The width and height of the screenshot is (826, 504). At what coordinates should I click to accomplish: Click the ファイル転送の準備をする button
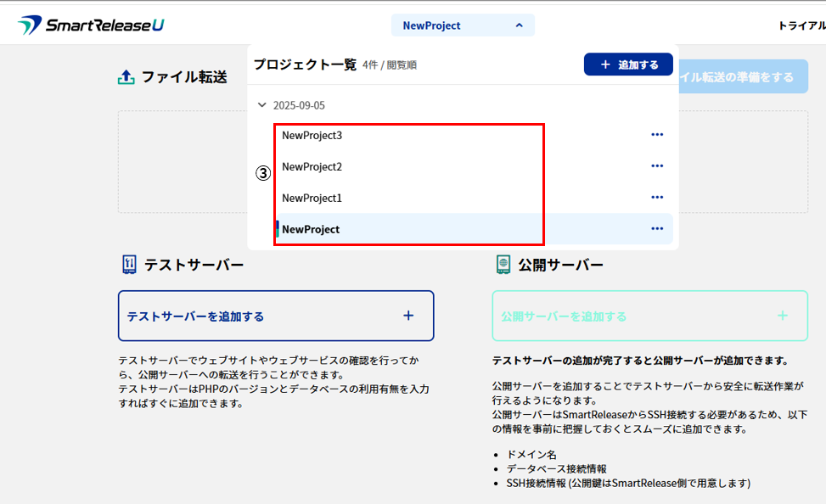743,77
